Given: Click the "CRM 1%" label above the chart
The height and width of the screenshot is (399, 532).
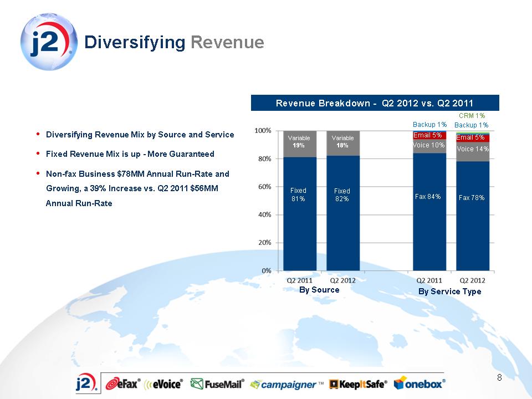Looking at the screenshot, I should click(x=472, y=116).
